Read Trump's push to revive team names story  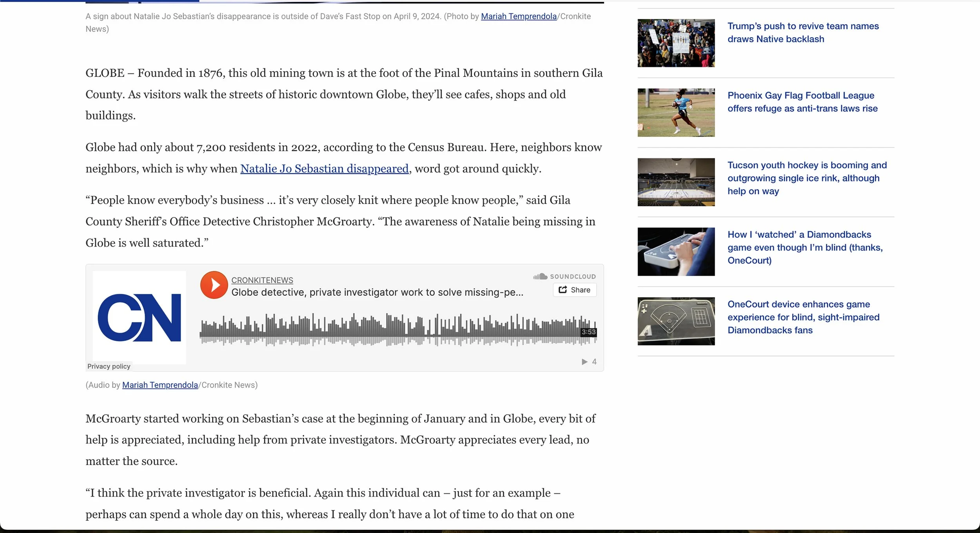click(802, 33)
